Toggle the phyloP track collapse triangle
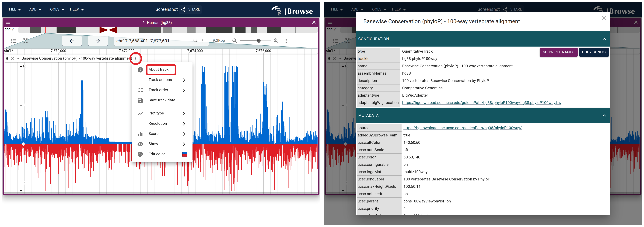The width and height of the screenshot is (644, 227). click(18, 59)
